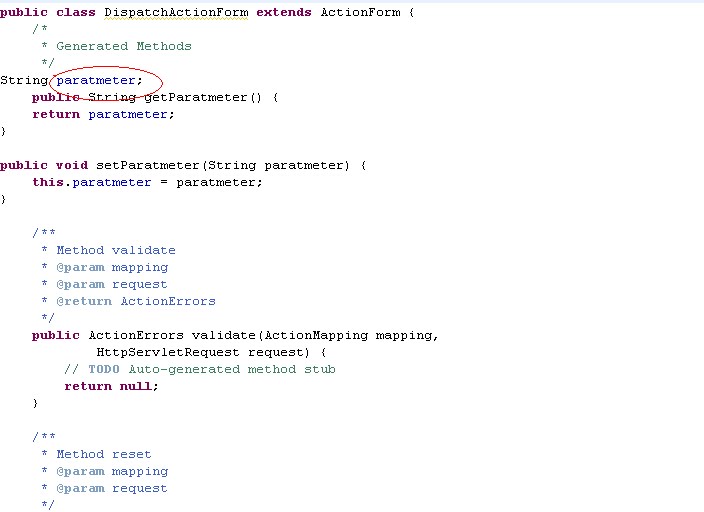704x512 pixels.
Task: Click '@param request' under Method reset
Action: (112, 489)
